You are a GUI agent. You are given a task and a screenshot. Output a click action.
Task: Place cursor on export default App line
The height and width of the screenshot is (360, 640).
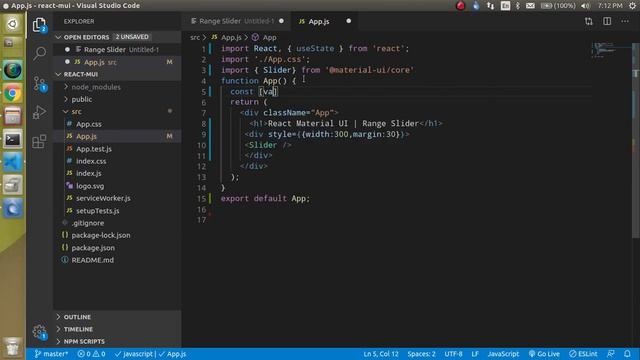pos(265,198)
